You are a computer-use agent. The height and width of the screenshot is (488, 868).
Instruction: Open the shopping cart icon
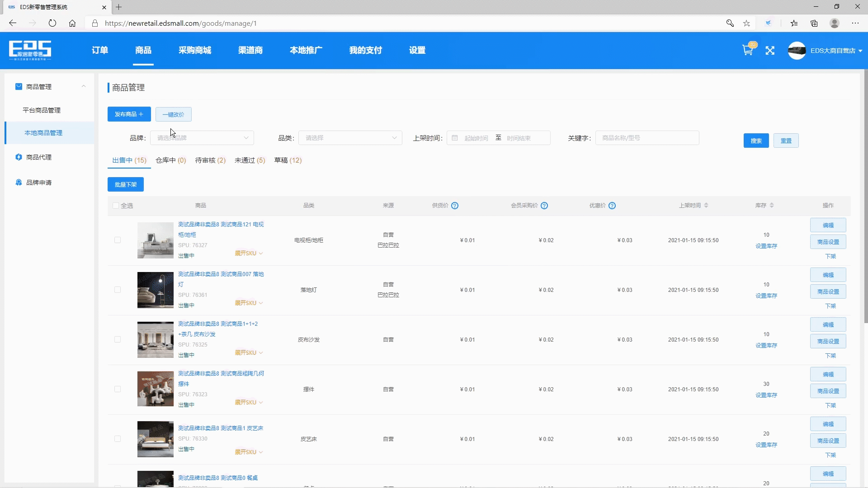pyautogui.click(x=747, y=50)
